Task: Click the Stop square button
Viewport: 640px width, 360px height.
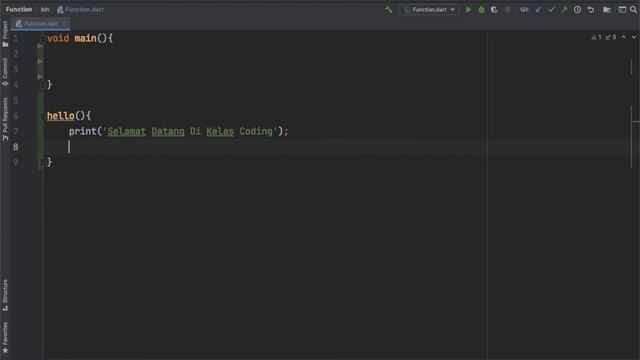Action: 507,9
